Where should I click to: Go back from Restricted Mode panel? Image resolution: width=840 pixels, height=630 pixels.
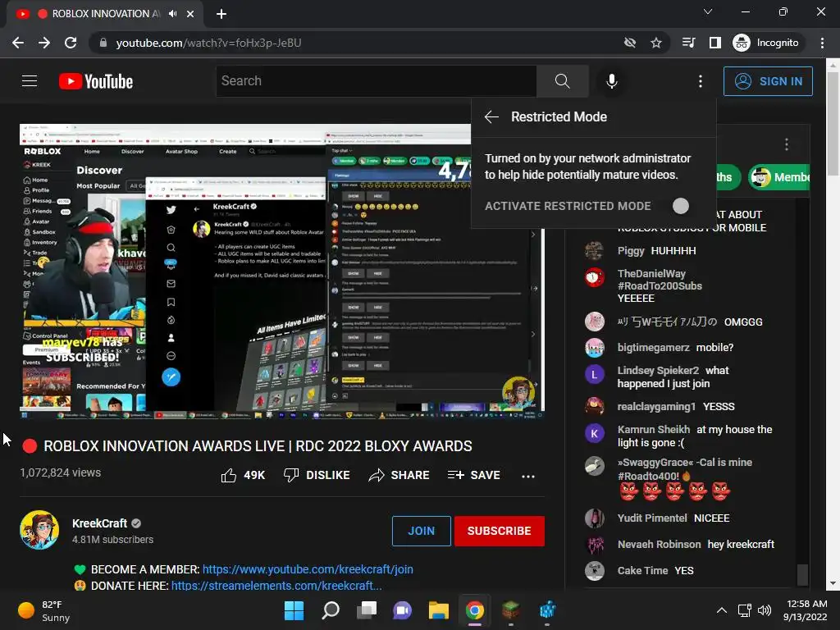[x=491, y=116]
